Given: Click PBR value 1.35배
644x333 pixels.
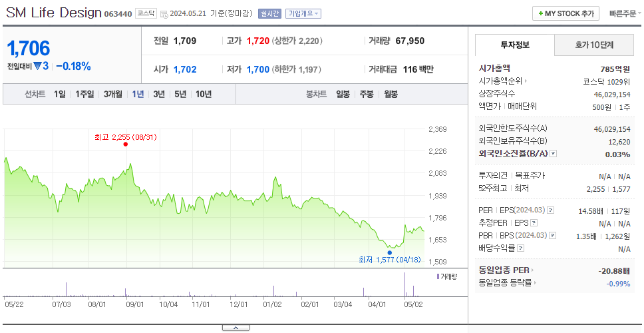Looking at the screenshot, I should [587, 237].
